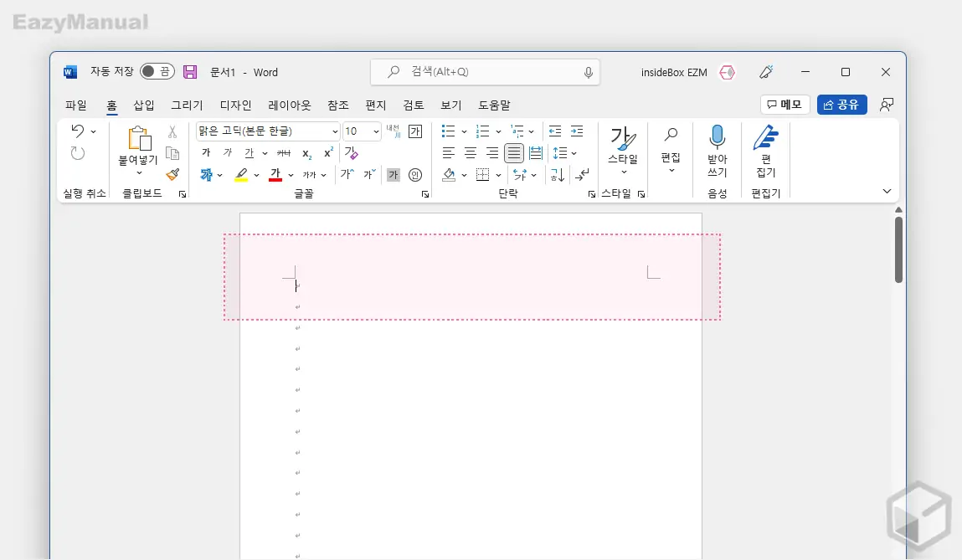Open numbered list dropdown arrow

point(498,131)
